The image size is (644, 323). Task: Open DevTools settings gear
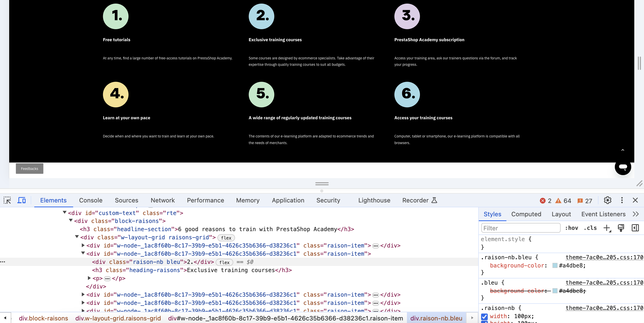tap(607, 200)
